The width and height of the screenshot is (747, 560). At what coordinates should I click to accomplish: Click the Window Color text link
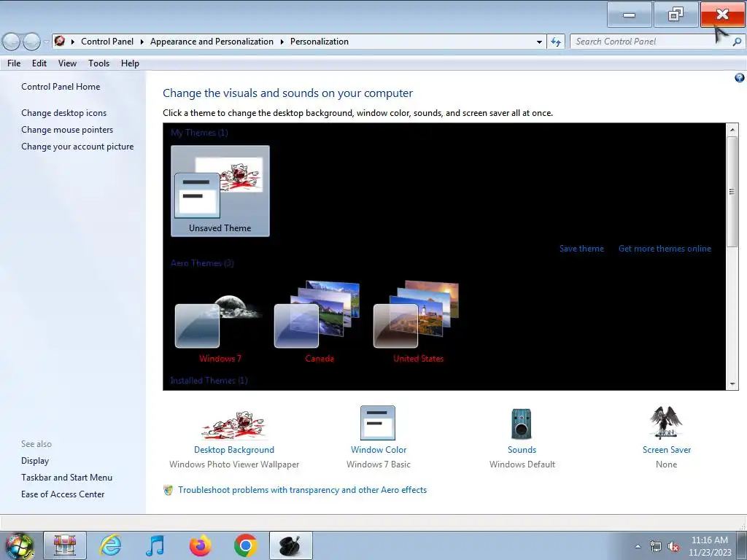point(379,449)
